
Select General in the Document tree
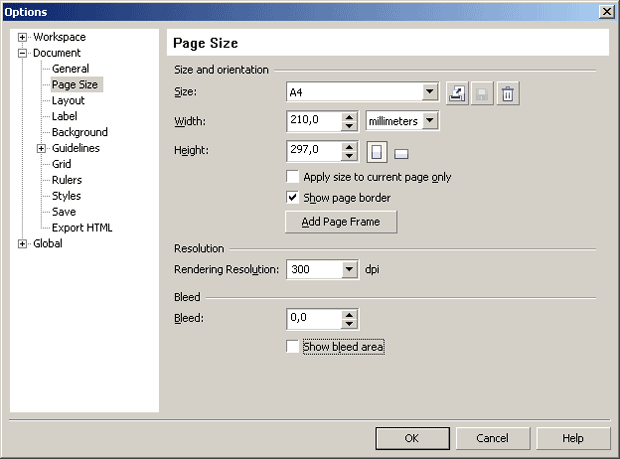(x=70, y=68)
